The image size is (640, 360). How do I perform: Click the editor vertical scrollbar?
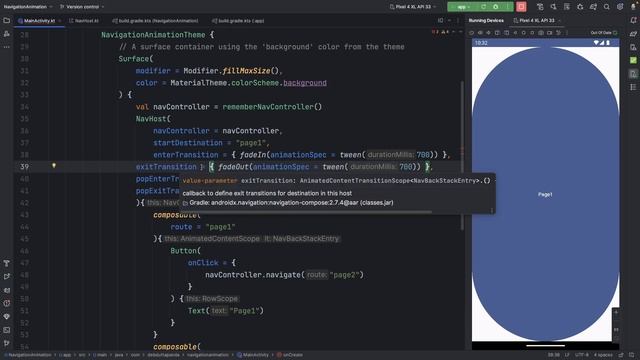462,155
